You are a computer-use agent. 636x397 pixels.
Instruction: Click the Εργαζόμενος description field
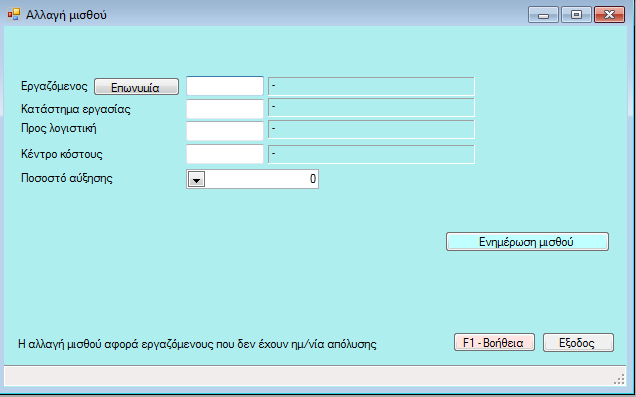tap(371, 86)
